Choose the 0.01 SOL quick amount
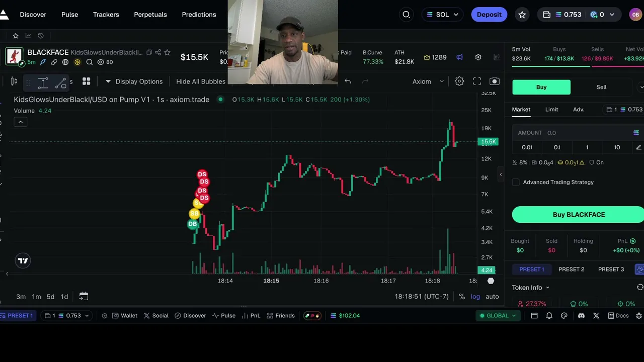Image resolution: width=644 pixels, height=362 pixels. 527,147
